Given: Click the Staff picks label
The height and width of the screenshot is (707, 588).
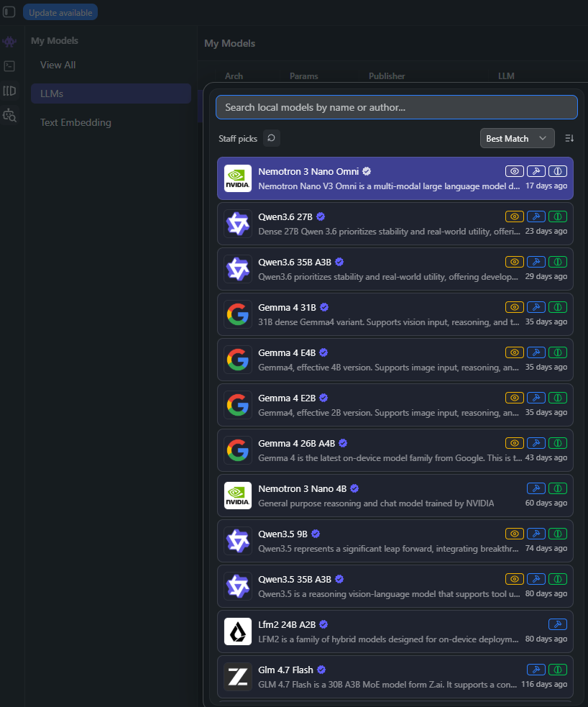Looking at the screenshot, I should point(238,138).
